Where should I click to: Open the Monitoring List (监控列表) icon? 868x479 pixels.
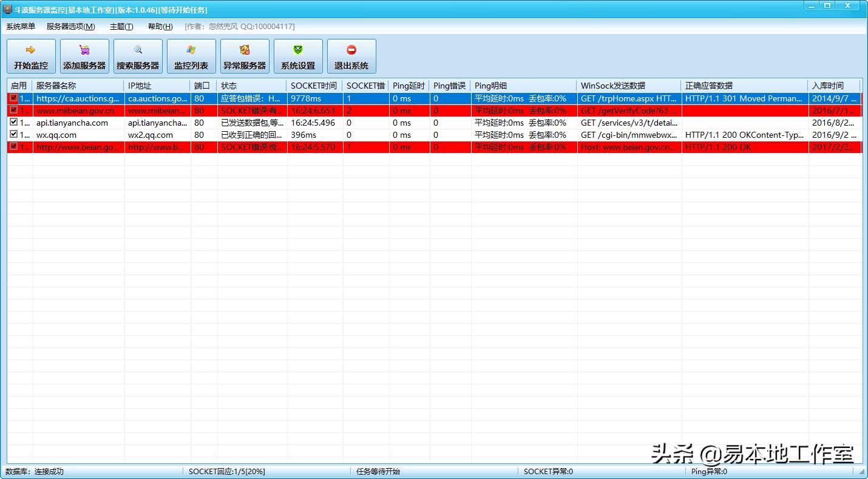tap(191, 50)
